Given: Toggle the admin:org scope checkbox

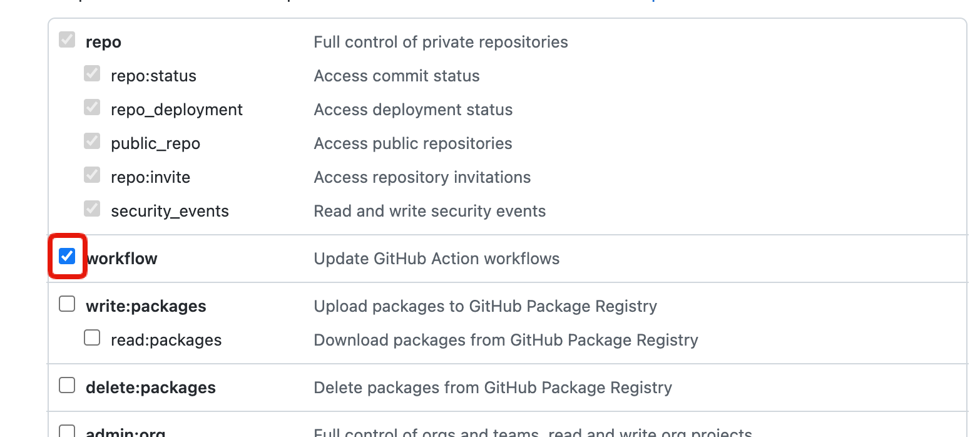Looking at the screenshot, I should click(x=67, y=431).
